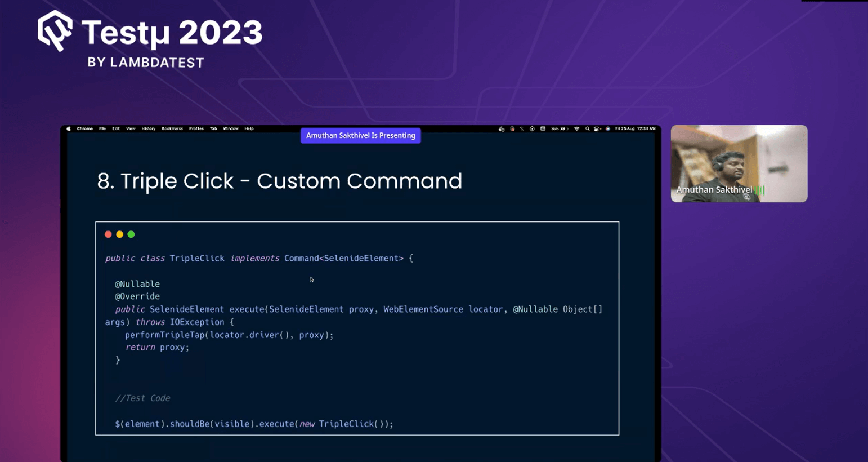Open the battery status indicator
This screenshot has width=868, height=462.
[562, 129]
